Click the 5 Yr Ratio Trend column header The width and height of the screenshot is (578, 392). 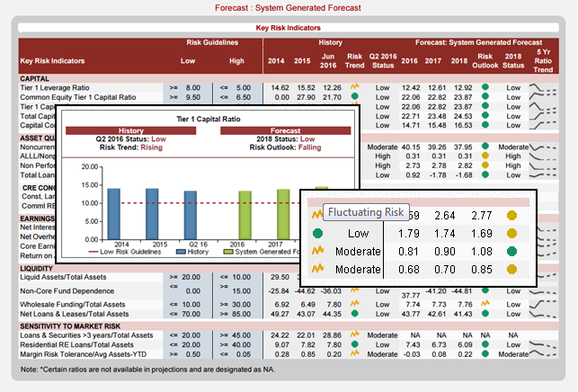click(x=543, y=61)
